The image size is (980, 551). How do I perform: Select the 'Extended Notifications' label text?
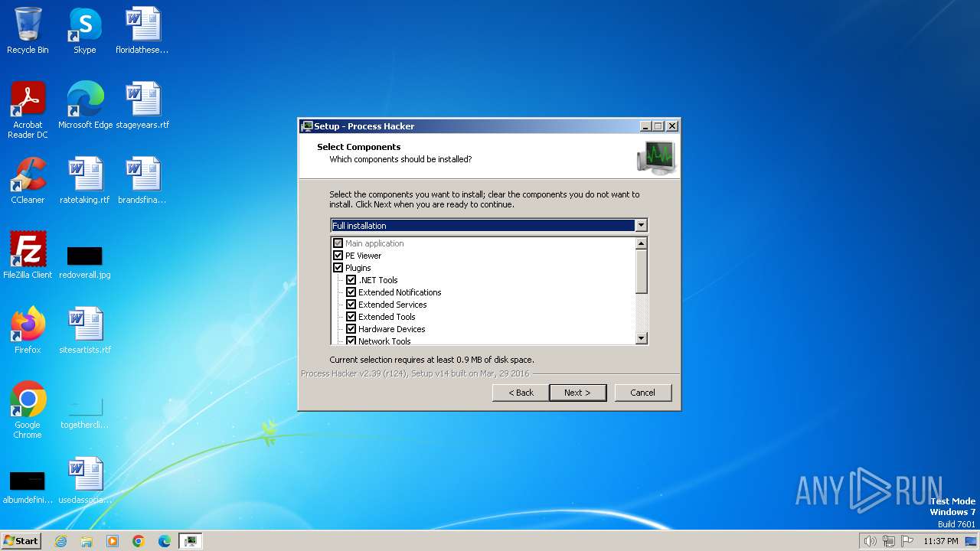click(x=400, y=292)
